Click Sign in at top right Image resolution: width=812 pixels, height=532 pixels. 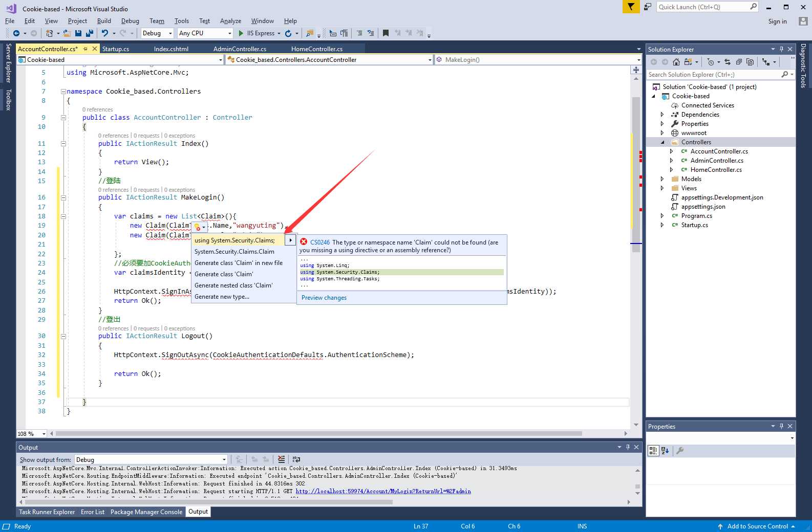(x=777, y=21)
